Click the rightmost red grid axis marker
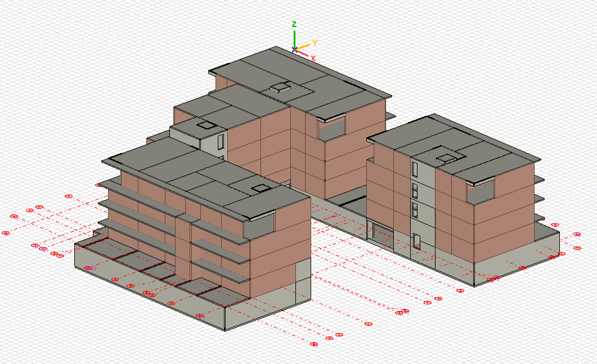 pos(577,234)
